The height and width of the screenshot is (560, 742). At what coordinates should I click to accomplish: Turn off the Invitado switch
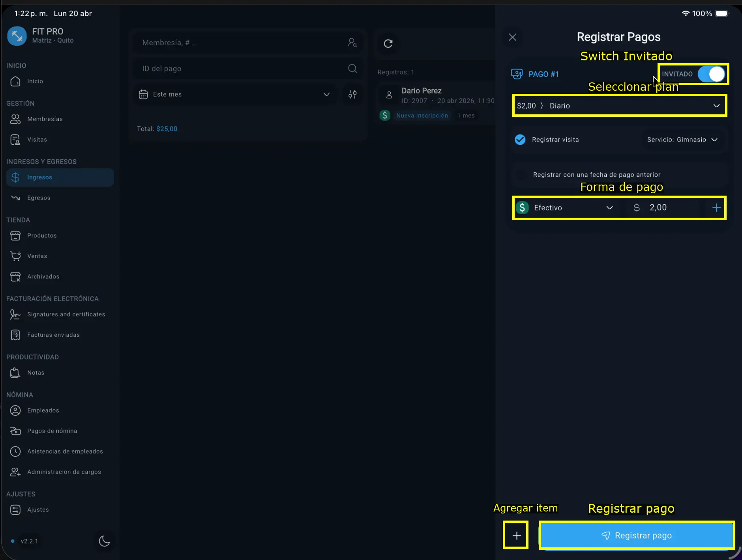[x=711, y=74]
